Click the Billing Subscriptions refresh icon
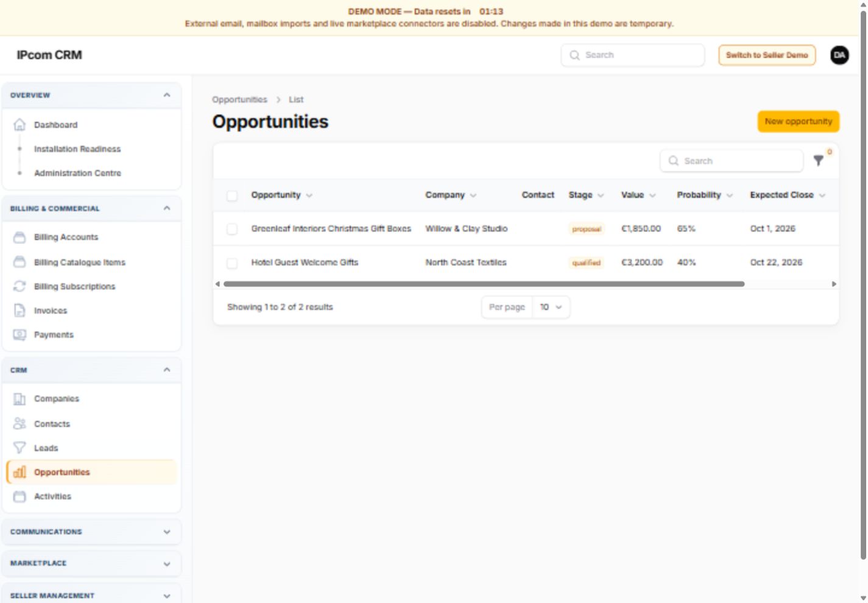Viewport: 868px width, 603px height. pyautogui.click(x=19, y=286)
